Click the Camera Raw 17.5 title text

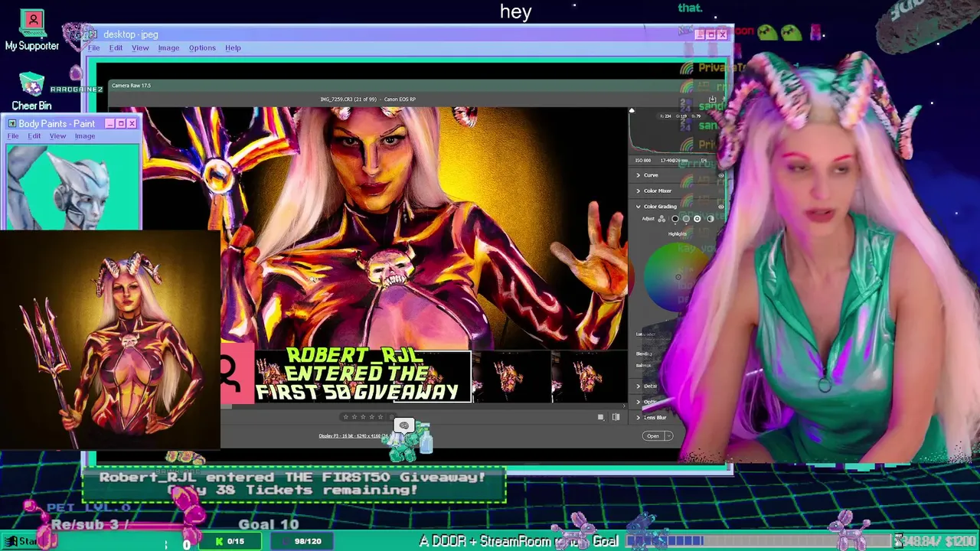(x=131, y=85)
